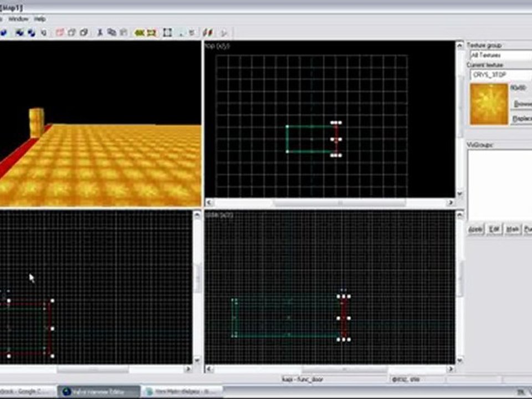Click the side view's vertical scrollbar down arrow
Screen dimensions: 532x399
pyautogui.click(x=460, y=360)
